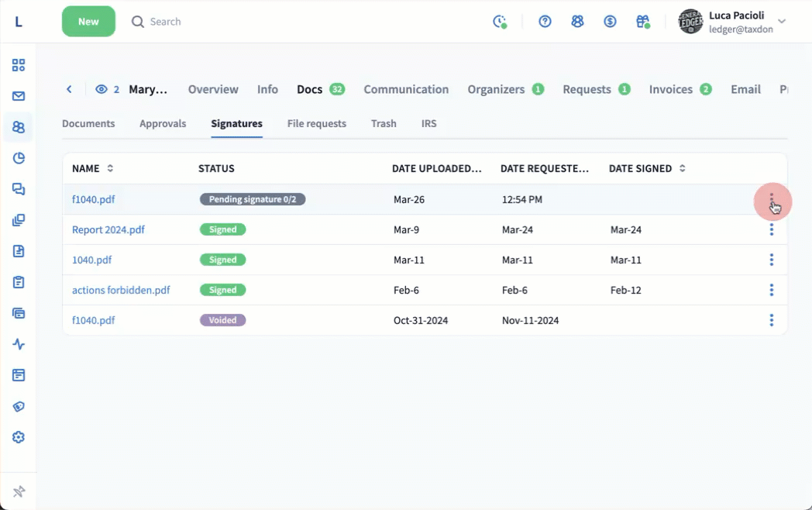The width and height of the screenshot is (812, 510).
Task: Click the eye followers icon beside client name
Action: pyautogui.click(x=101, y=89)
